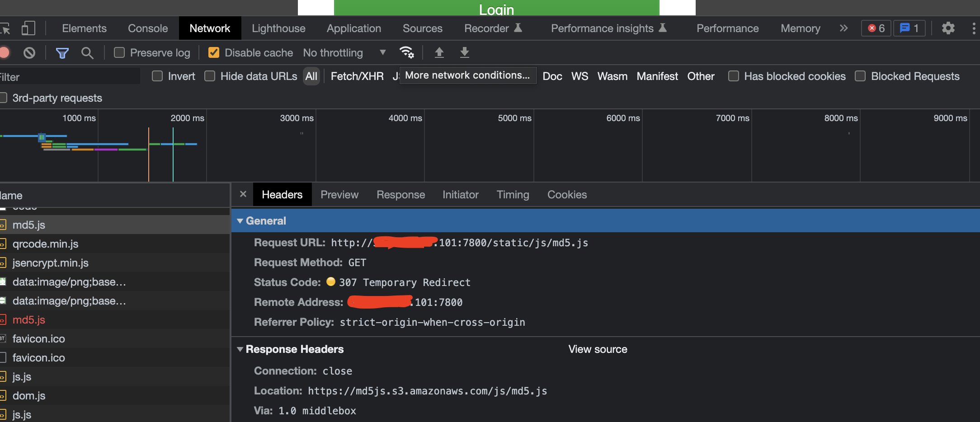Click the clear network log icon
This screenshot has height=422, width=980.
point(29,53)
